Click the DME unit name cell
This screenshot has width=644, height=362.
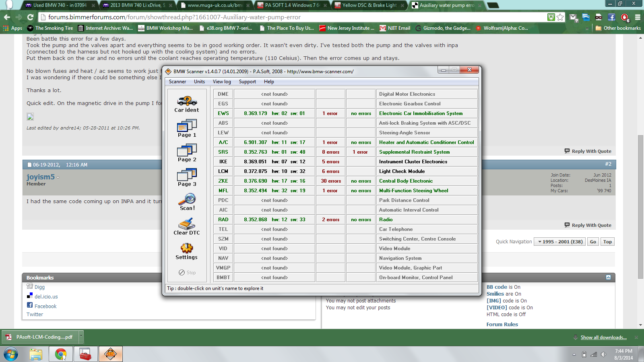point(223,94)
